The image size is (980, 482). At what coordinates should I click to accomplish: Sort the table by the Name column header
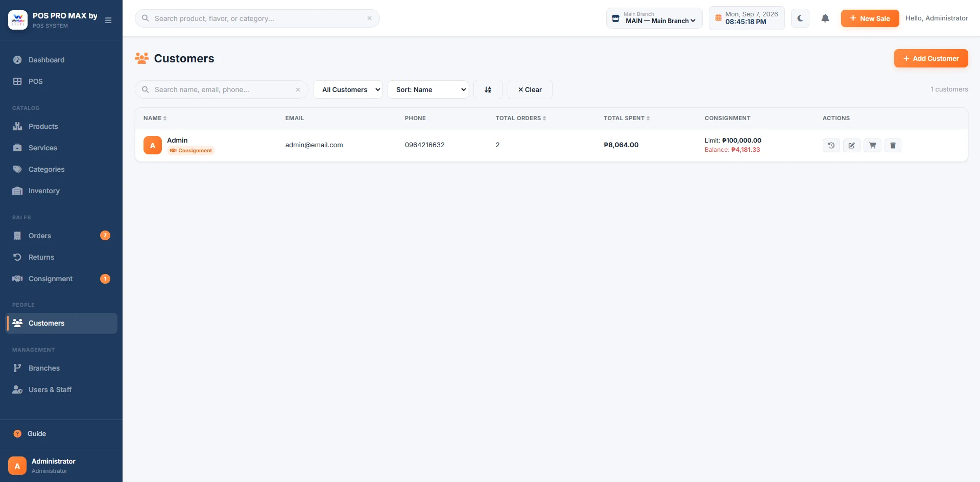(x=155, y=118)
